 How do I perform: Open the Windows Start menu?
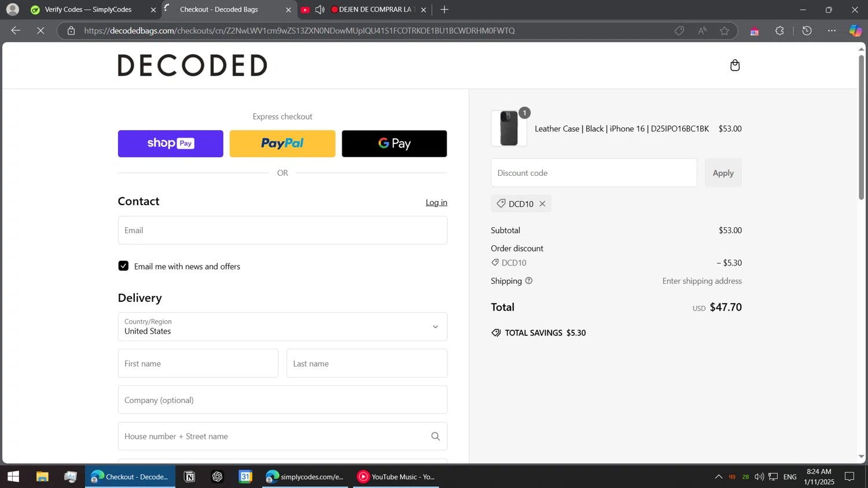13,477
